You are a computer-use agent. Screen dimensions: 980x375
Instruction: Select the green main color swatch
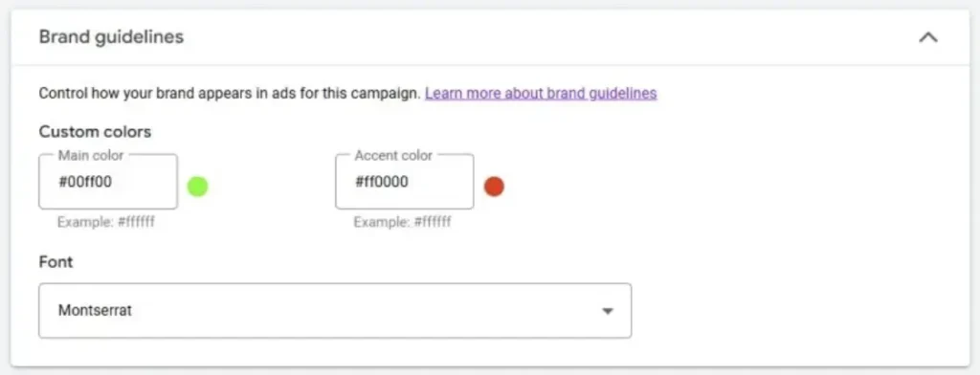point(197,187)
